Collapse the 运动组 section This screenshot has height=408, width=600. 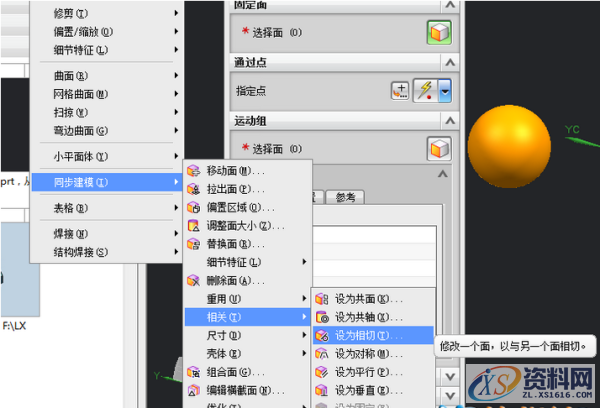click(449, 120)
